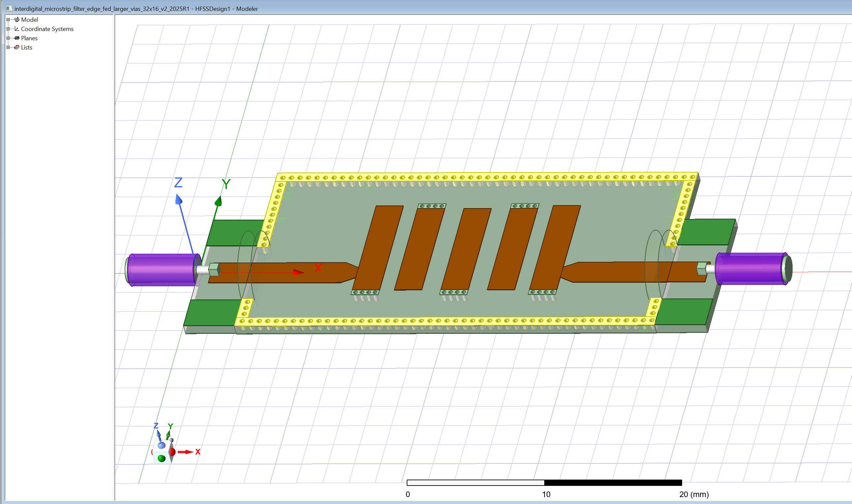Image resolution: width=852 pixels, height=504 pixels.
Task: Select the Planes label in tree
Action: pos(29,38)
